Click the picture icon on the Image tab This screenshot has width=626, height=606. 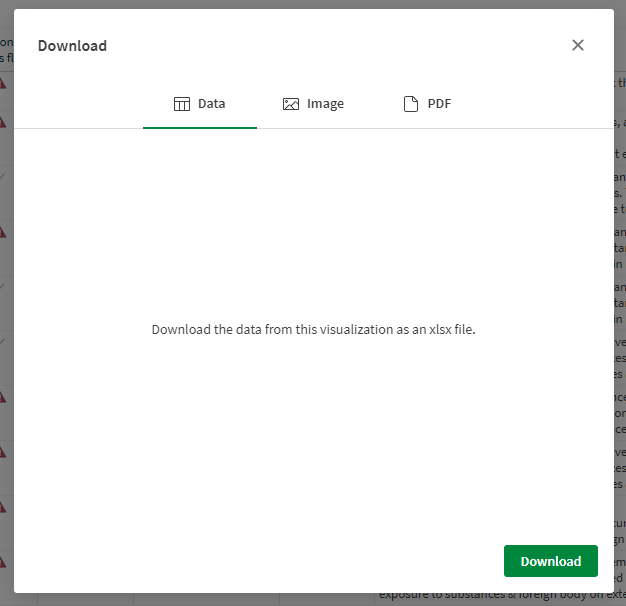click(x=291, y=104)
